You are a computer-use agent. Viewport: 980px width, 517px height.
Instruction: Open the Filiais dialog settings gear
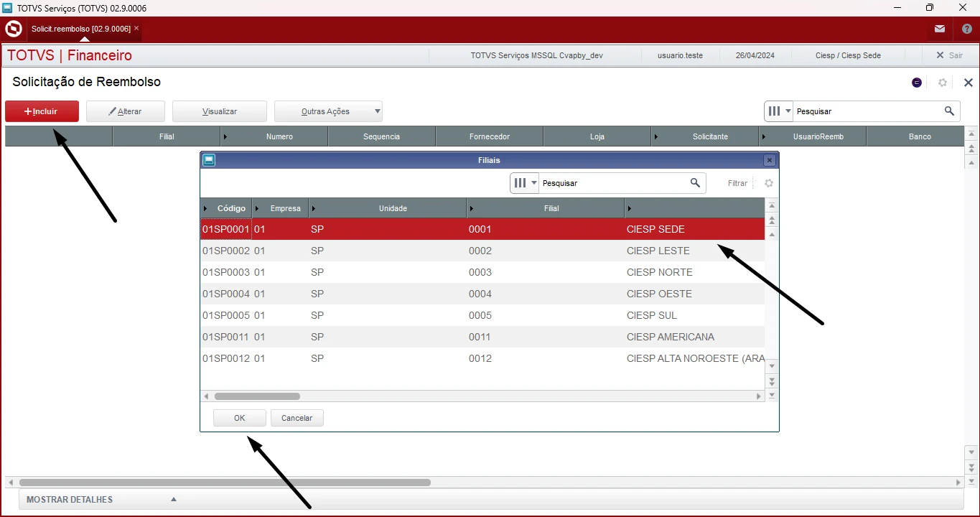[x=769, y=183]
